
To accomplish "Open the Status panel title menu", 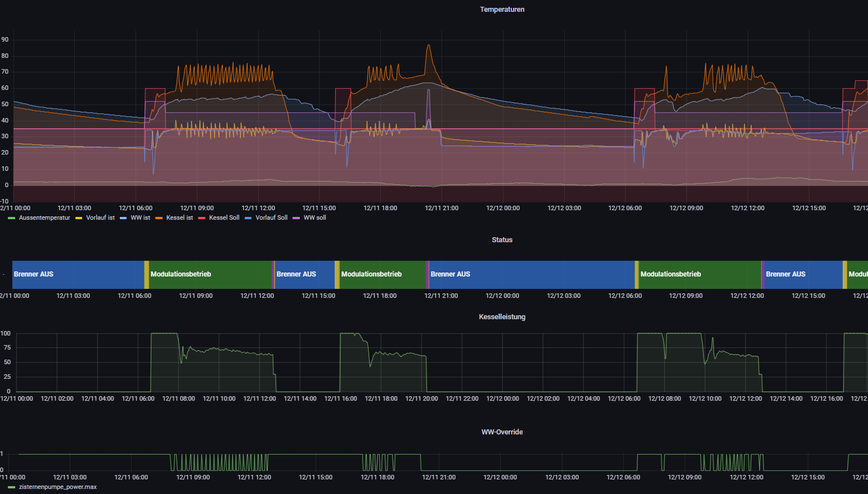I will tap(502, 240).
